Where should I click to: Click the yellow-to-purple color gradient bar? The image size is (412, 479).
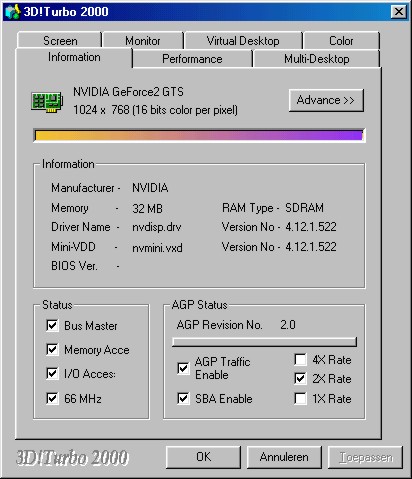pyautogui.click(x=199, y=135)
